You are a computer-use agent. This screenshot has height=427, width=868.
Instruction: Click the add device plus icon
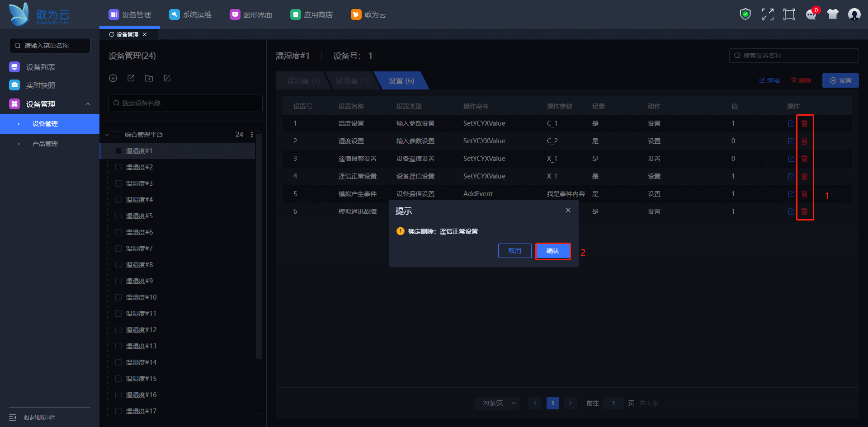113,78
